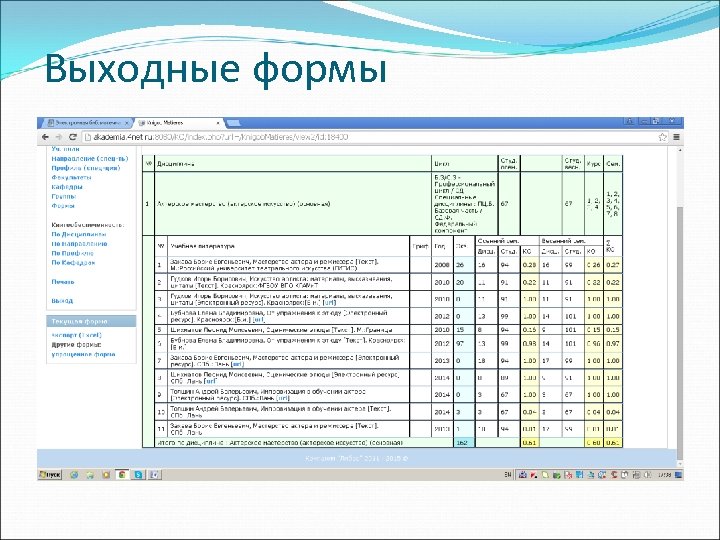The width and height of the screenshot is (720, 540).
Task: Open the Формы sidebar link
Action: click(x=63, y=206)
